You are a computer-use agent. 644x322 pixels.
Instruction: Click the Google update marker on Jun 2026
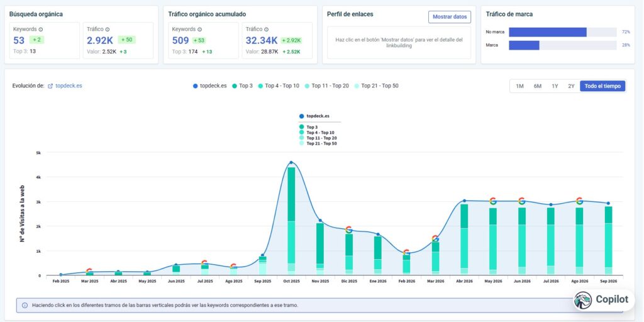[x=521, y=201]
